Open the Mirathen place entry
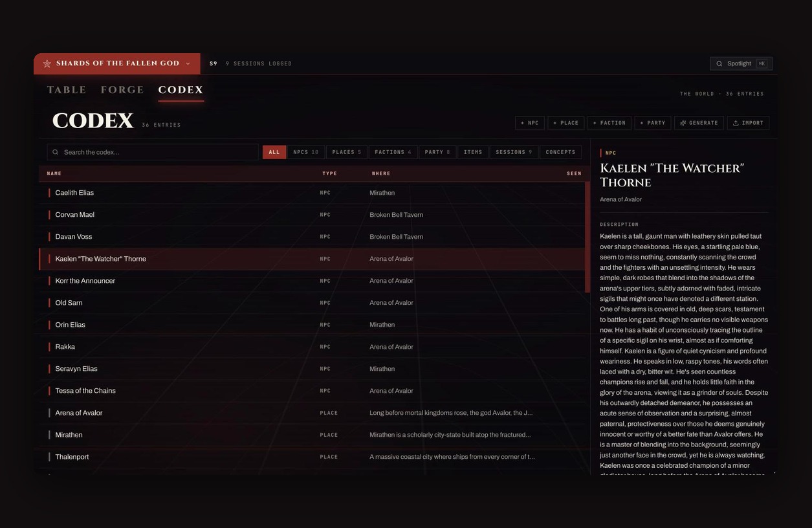This screenshot has width=812, height=528. 312,435
